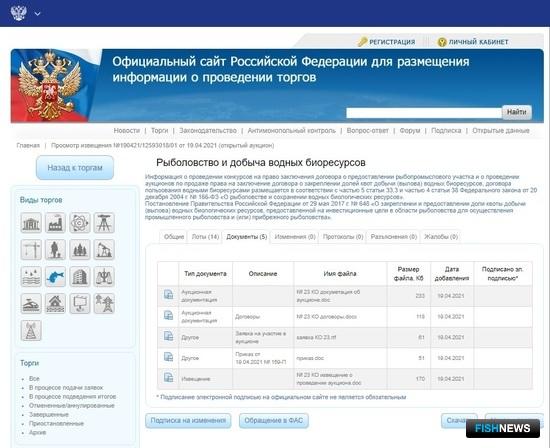Switch to the Жалобы (0) tab
This screenshot has width=550, height=448.
coord(441,237)
